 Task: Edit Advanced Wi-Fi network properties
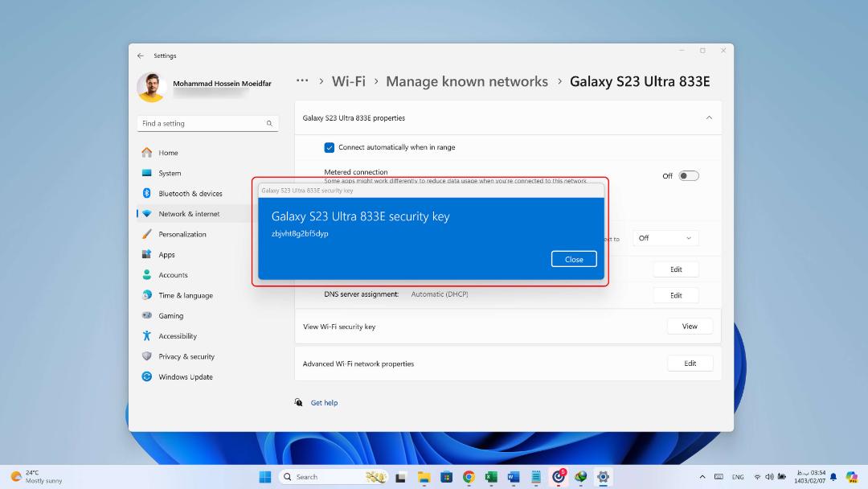690,364
